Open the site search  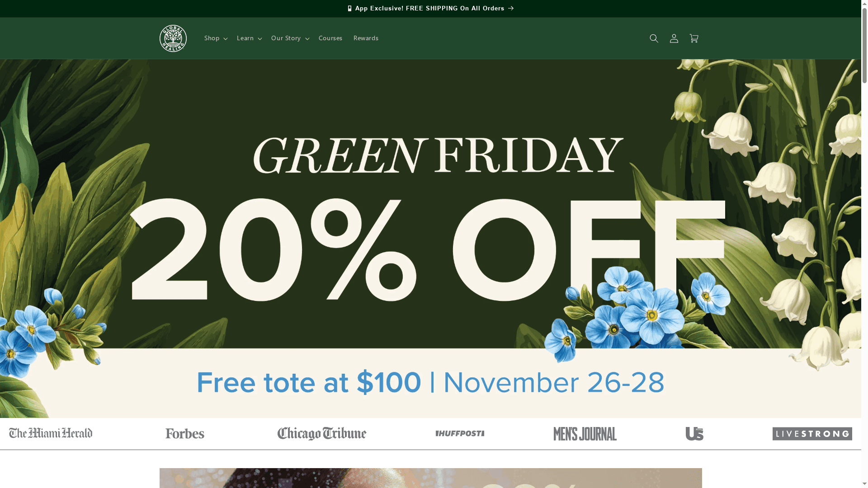point(654,38)
